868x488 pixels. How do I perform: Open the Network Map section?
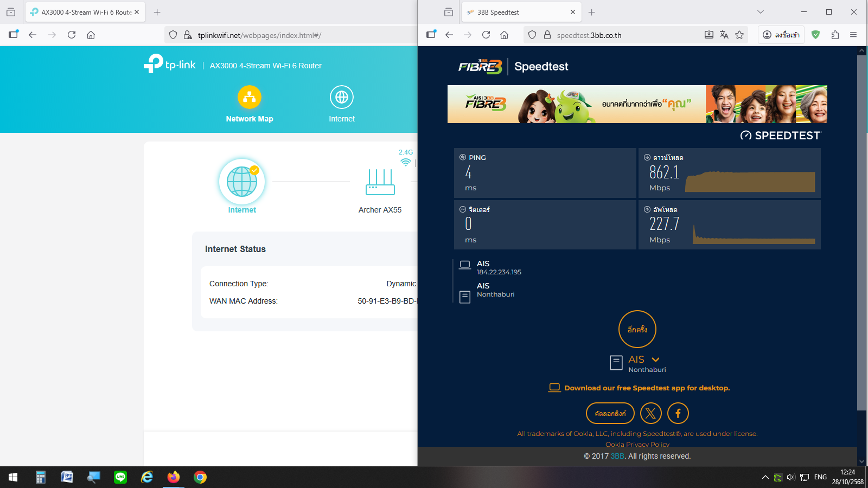[249, 104]
